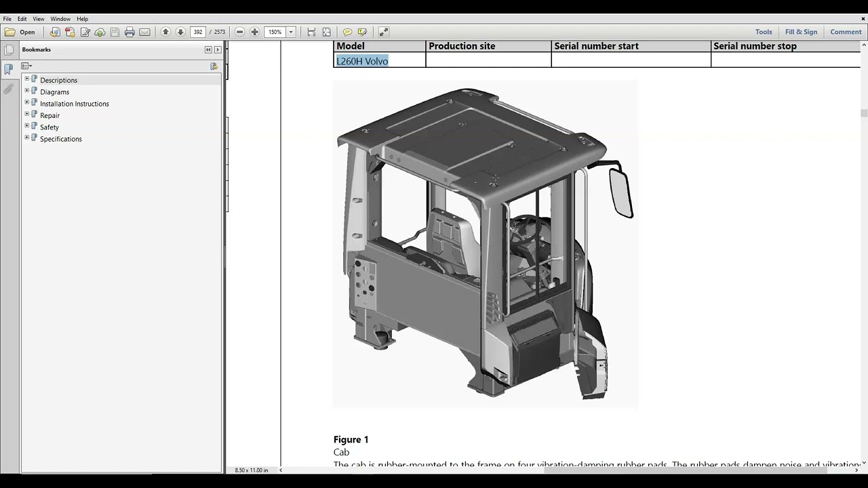Screen dimensions: 868x488
Task: Click the cab 3D figure image
Action: pyautogui.click(x=486, y=244)
